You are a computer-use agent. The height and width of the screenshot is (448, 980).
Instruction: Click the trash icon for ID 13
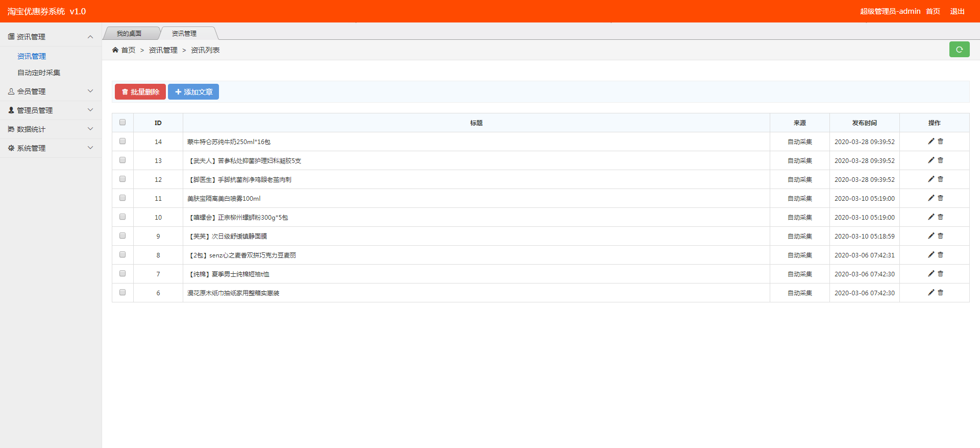pos(940,160)
